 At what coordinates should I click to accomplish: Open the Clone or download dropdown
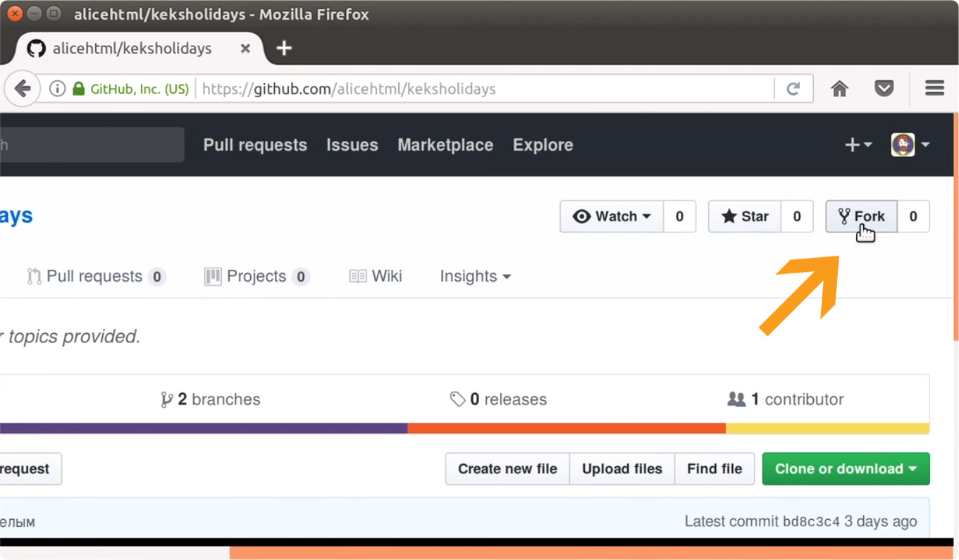click(846, 469)
